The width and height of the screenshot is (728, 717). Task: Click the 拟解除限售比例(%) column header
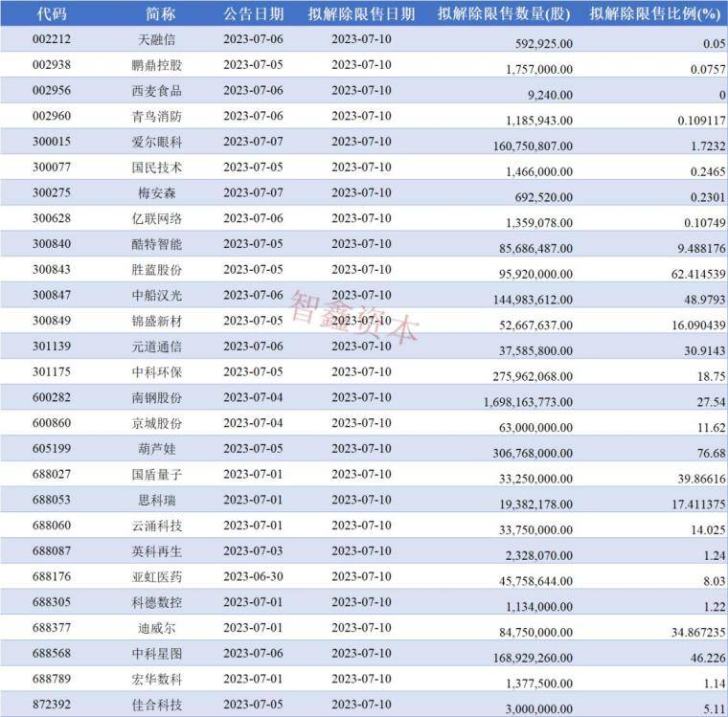pyautogui.click(x=654, y=13)
